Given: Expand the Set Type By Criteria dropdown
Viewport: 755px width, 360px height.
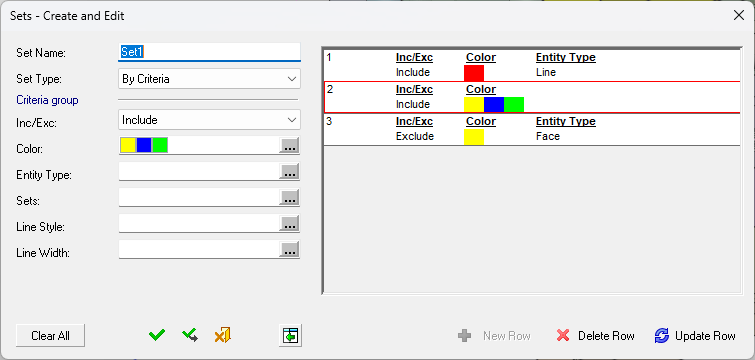Looking at the screenshot, I should (x=209, y=79).
